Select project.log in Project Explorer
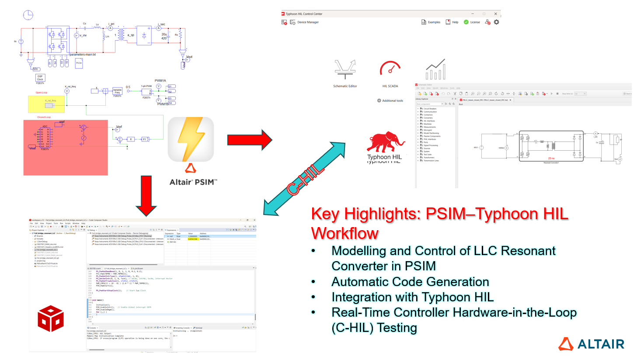This screenshot has height=359, width=644. coord(40,261)
